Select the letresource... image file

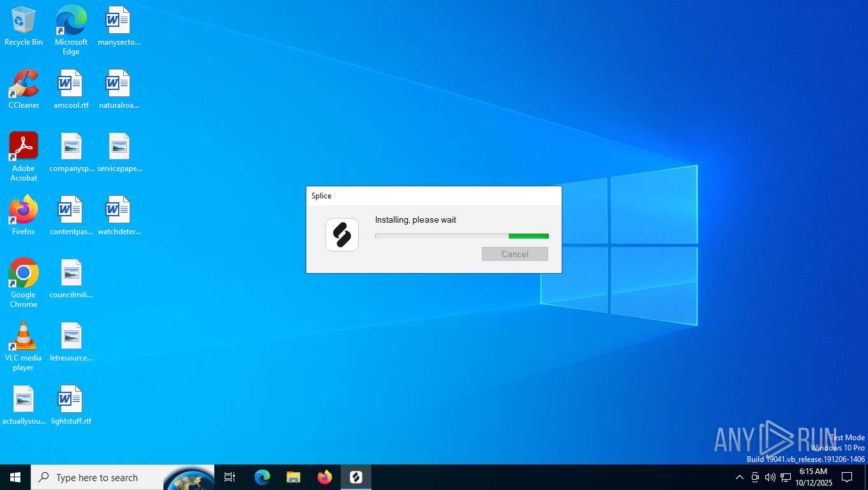(71, 342)
